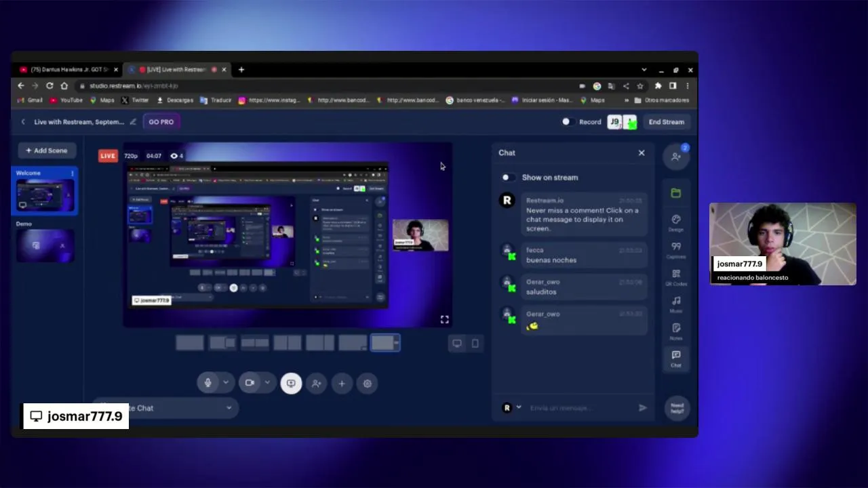Toggle the Record switch
This screenshot has width=868, height=488.
click(x=568, y=122)
